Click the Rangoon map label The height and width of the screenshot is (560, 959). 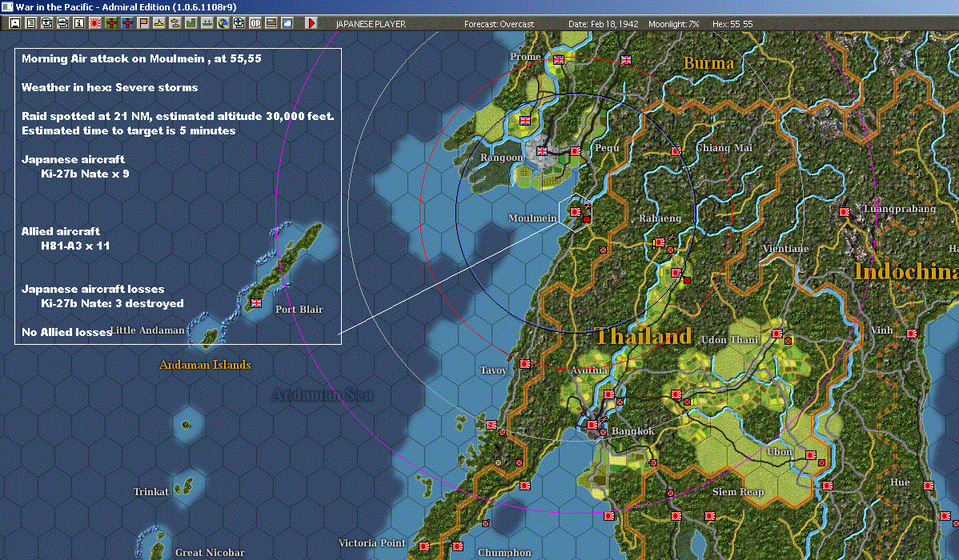pos(502,157)
